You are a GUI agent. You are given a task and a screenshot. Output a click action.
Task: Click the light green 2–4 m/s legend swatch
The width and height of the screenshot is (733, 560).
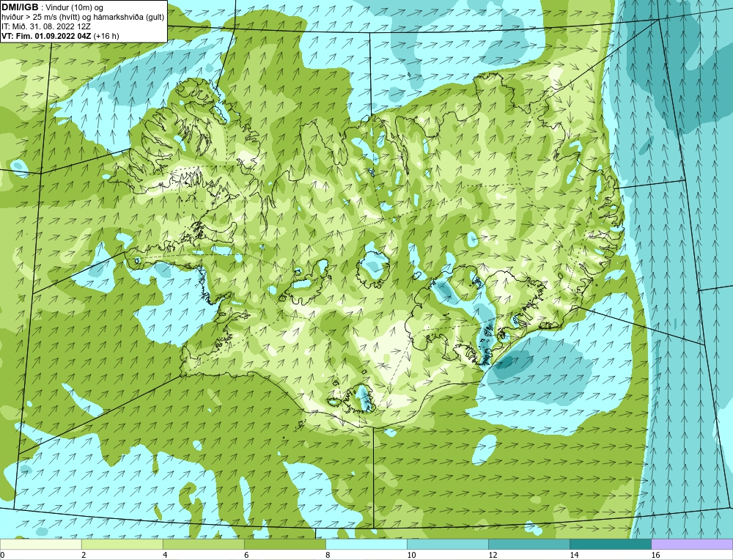tap(122, 544)
